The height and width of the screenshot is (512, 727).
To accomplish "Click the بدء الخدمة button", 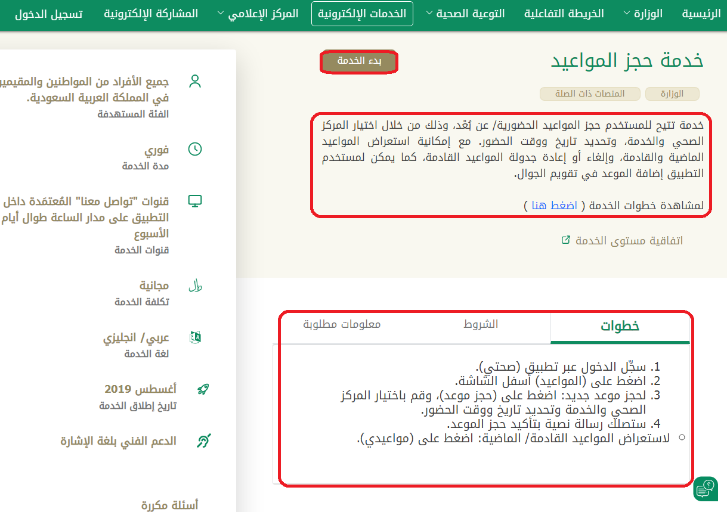I will [x=359, y=61].
